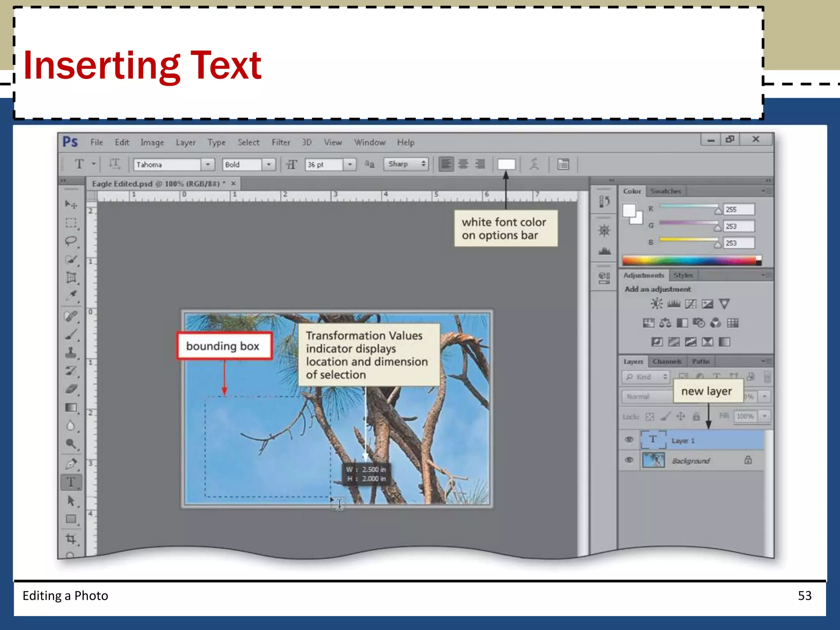Toggle lock all for layer
This screenshot has width=840, height=630.
point(696,417)
